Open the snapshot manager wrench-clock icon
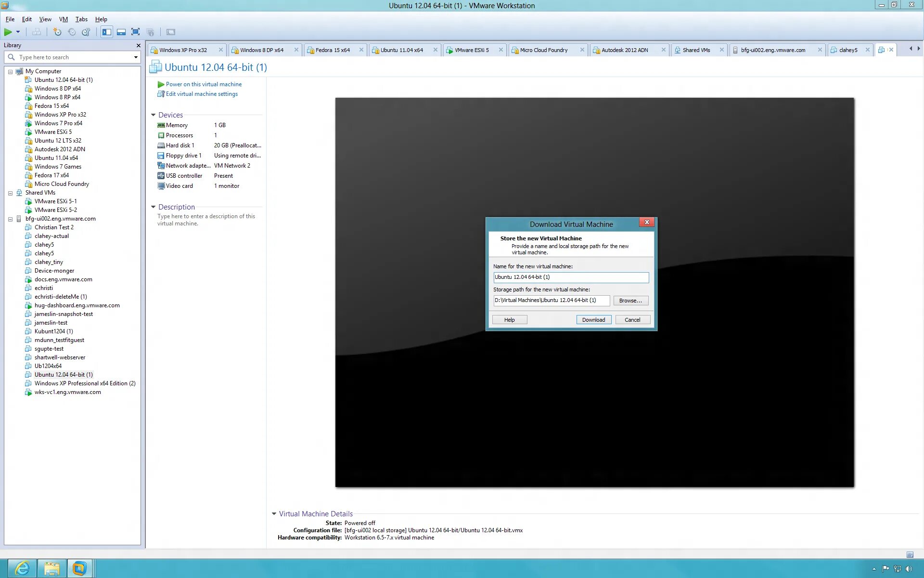The height and width of the screenshot is (578, 924). 86,32
